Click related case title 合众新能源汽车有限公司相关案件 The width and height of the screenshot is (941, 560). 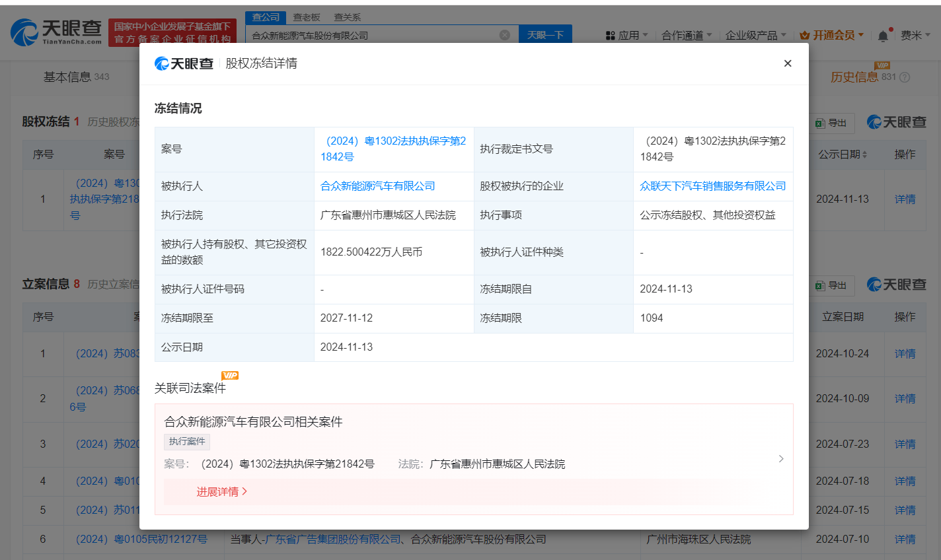click(253, 422)
